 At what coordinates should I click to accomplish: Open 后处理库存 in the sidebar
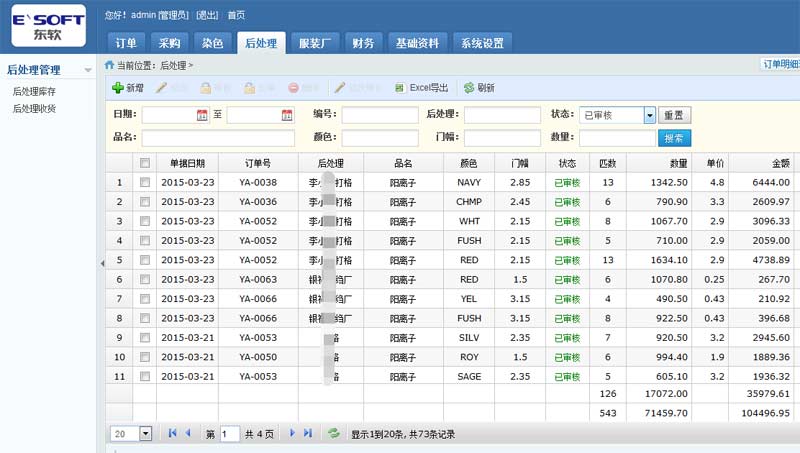[x=34, y=91]
